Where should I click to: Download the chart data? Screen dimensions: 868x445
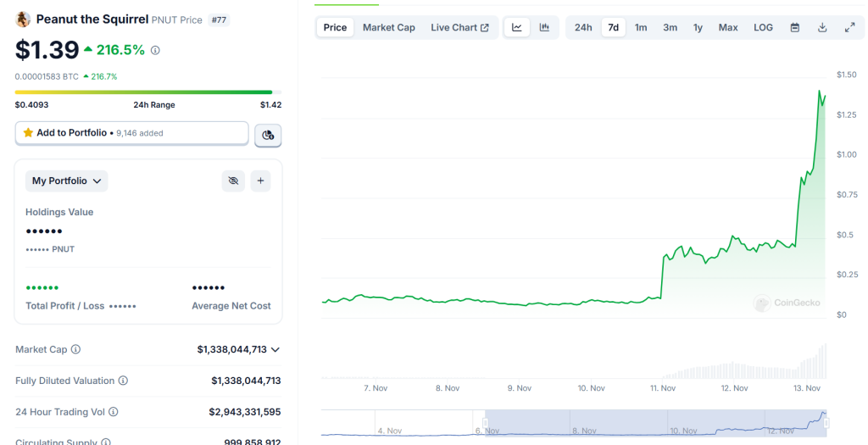(822, 28)
